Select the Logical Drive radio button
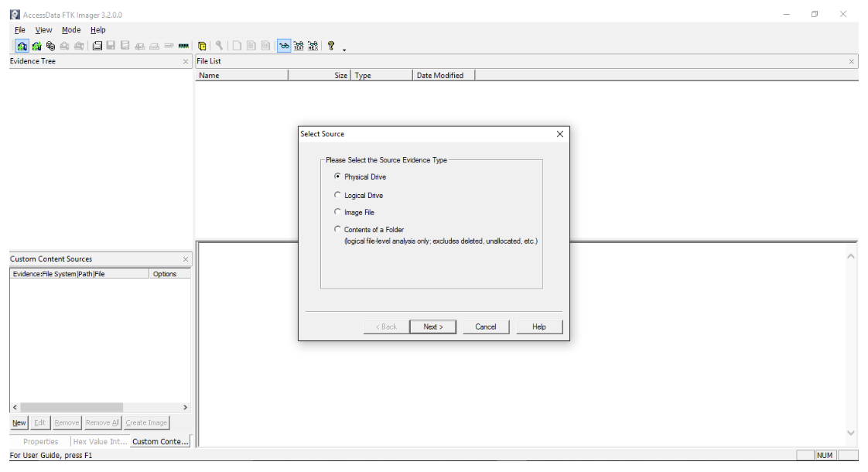Screen dimensions: 868x472 pyautogui.click(x=337, y=195)
